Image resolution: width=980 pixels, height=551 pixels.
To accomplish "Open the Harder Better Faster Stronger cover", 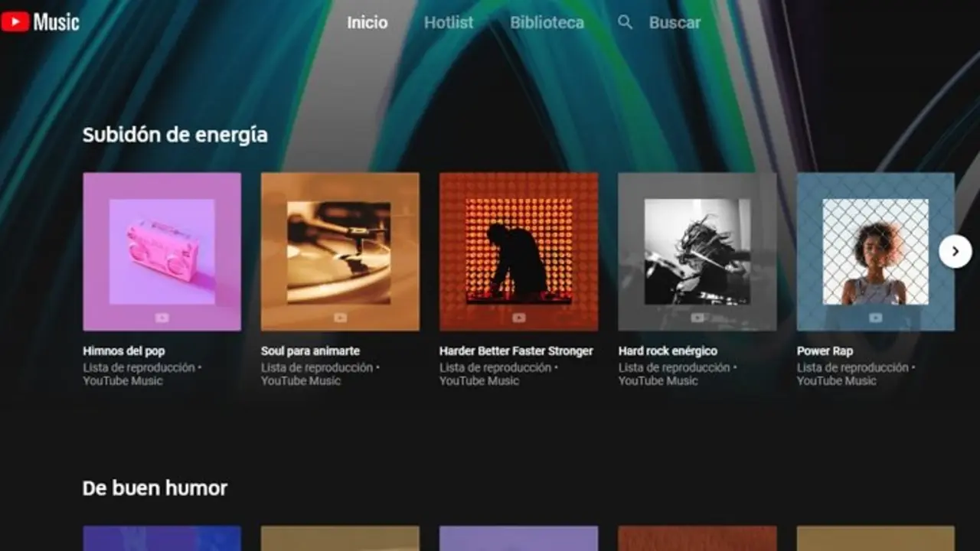I will click(x=518, y=252).
